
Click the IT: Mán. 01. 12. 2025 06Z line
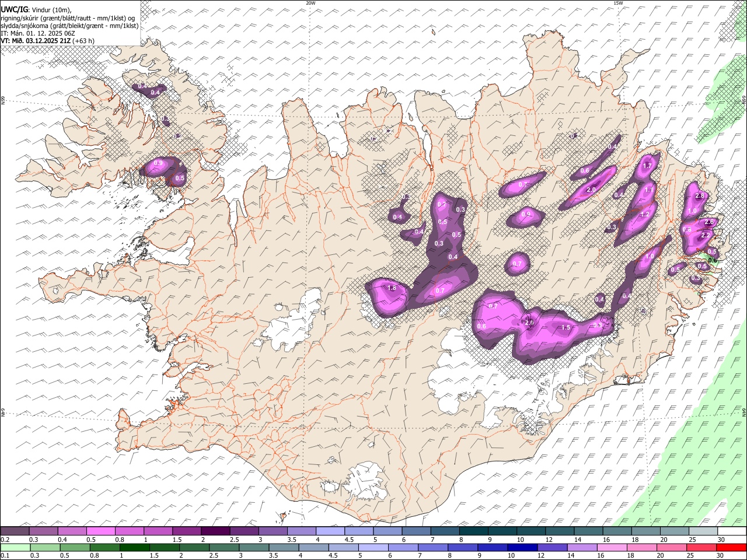tap(38, 33)
